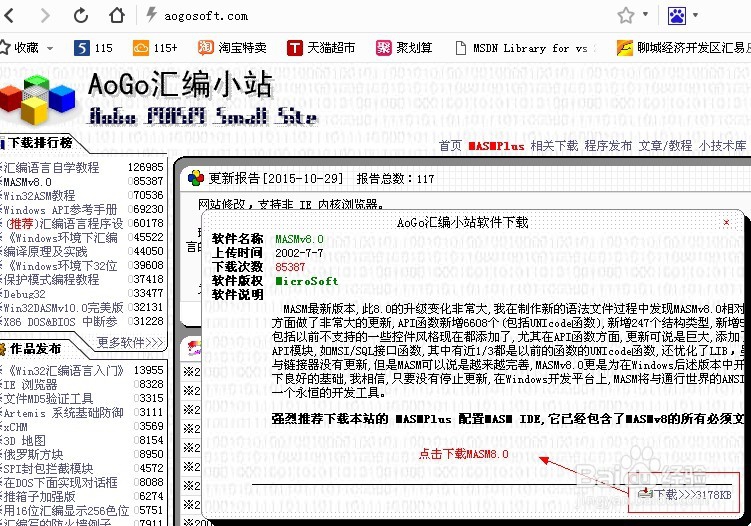751x526 pixels.
Task: Open the 收藏 favorites menu
Action: [26, 48]
